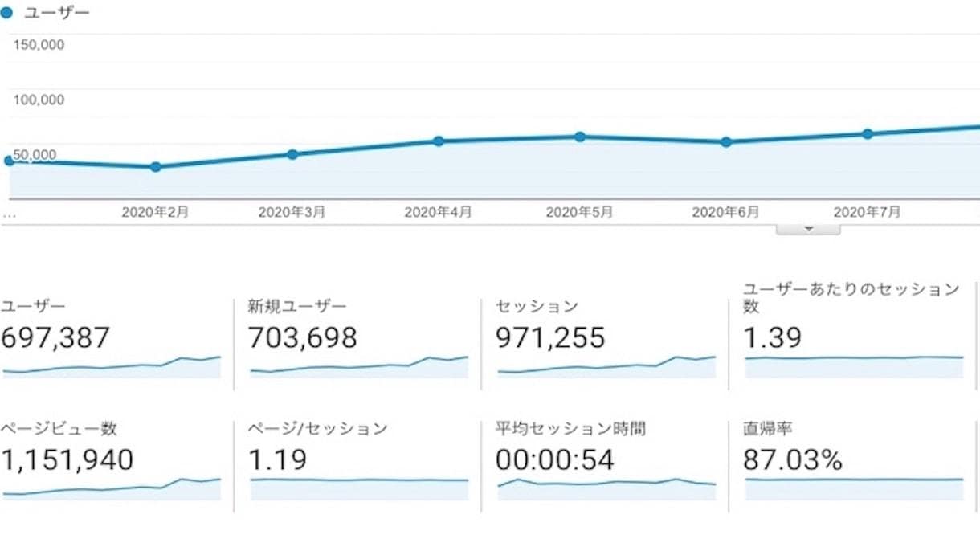Screen dimensions: 980x551
Task: Open the 直帰率 sparkline chart
Action: 854,488
